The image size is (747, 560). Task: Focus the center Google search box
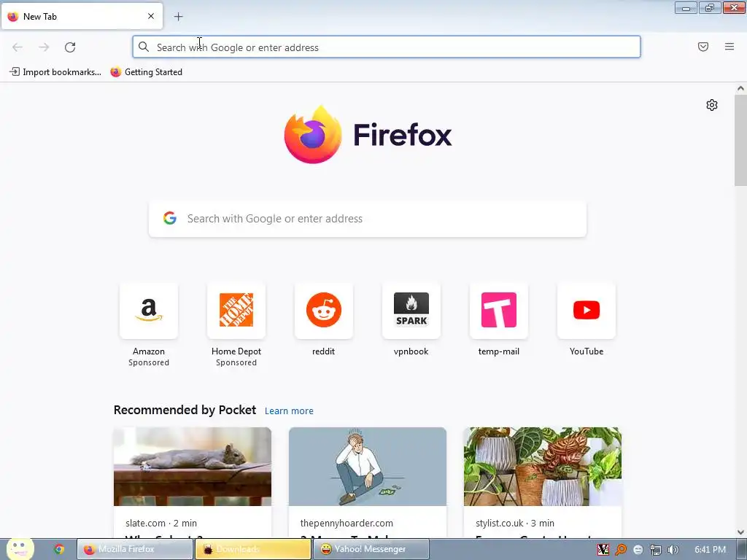[x=368, y=219]
